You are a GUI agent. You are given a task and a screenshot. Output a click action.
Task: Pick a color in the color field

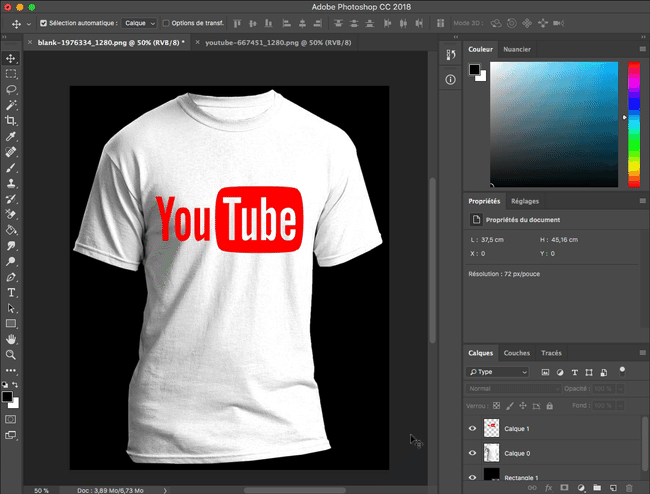pyautogui.click(x=554, y=124)
